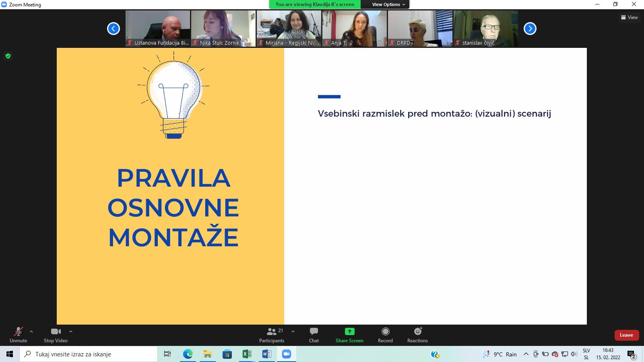Click the Windows search box
This screenshot has height=362, width=644.
point(89,354)
